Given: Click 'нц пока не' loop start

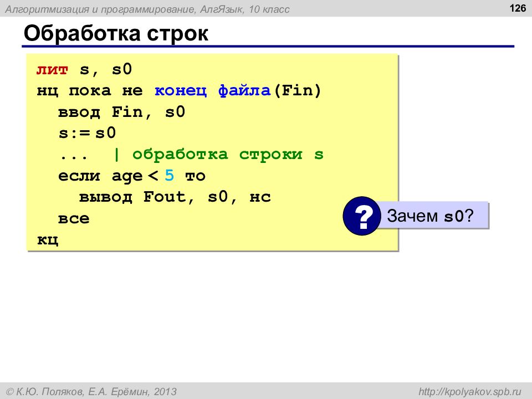Looking at the screenshot, I should [90, 90].
